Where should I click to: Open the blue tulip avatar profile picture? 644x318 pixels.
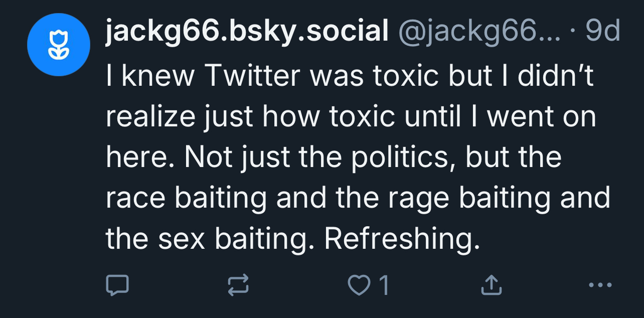[x=59, y=45]
